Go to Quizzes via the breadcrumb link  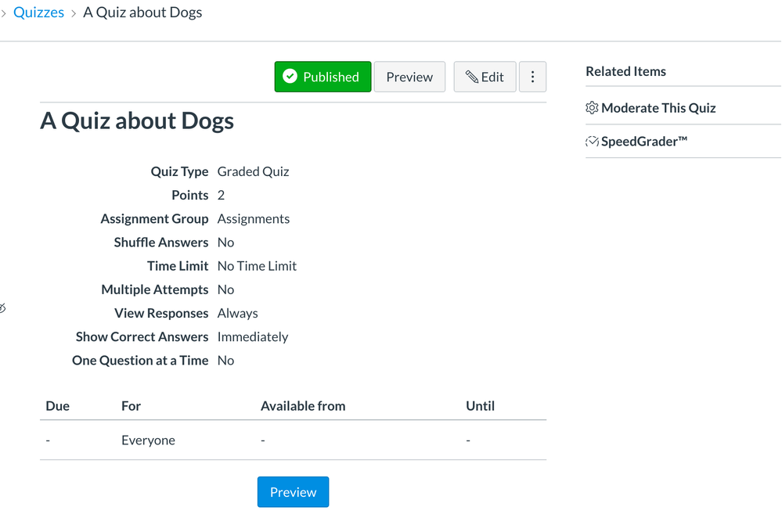[x=38, y=13]
